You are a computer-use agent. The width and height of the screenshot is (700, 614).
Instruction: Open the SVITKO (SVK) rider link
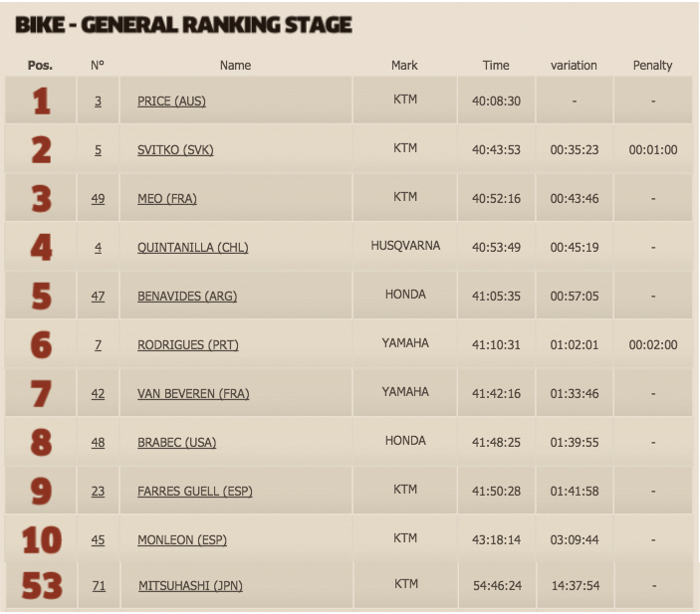click(x=175, y=150)
